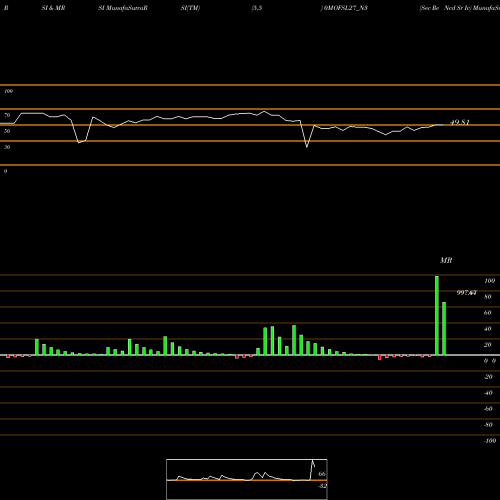
Task: Click the 'SI(TM)' header label
Action: pyautogui.click(x=190, y=8)
